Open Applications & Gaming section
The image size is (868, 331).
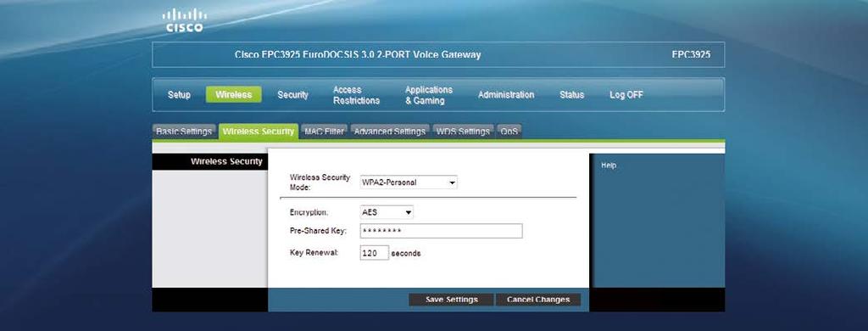pyautogui.click(x=428, y=95)
